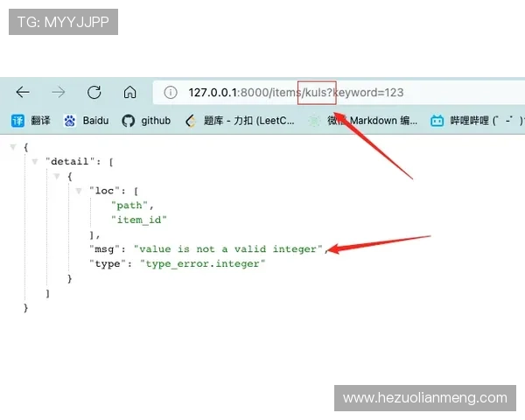Click the browser forward arrow

59,93
